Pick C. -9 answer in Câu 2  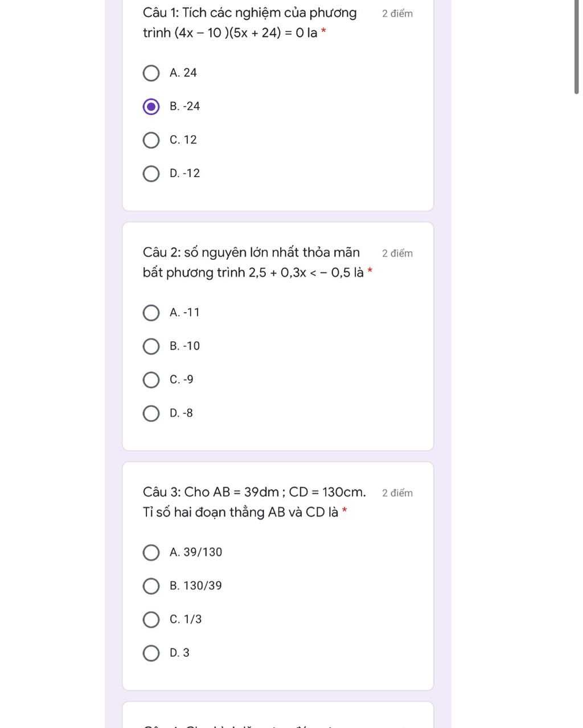tap(151, 380)
